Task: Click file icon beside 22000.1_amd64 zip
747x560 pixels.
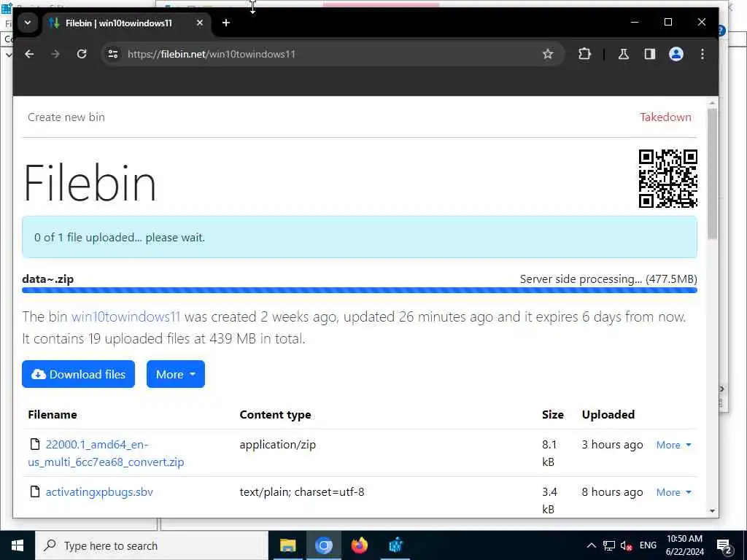Action: click(35, 444)
